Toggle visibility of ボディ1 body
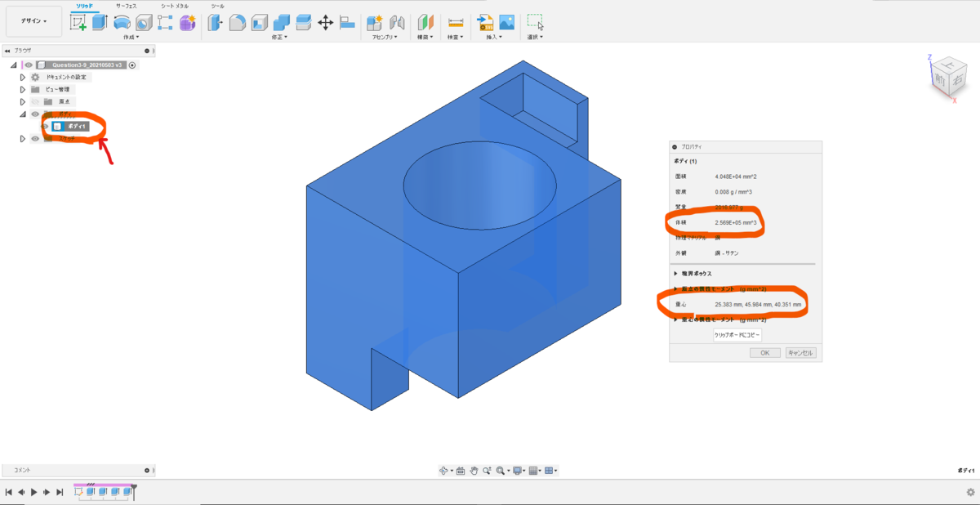Viewport: 980px width, 505px height. (x=46, y=126)
